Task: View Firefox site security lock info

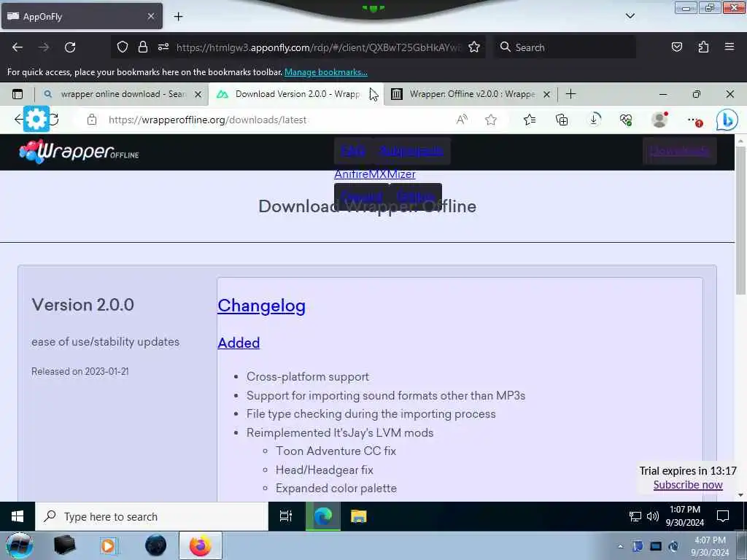Action: tap(142, 47)
